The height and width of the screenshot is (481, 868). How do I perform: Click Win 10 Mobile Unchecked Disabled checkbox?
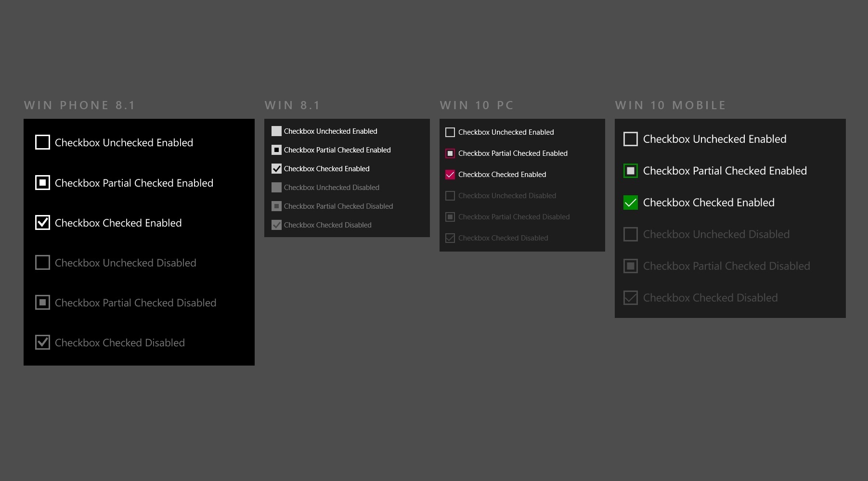pos(631,234)
